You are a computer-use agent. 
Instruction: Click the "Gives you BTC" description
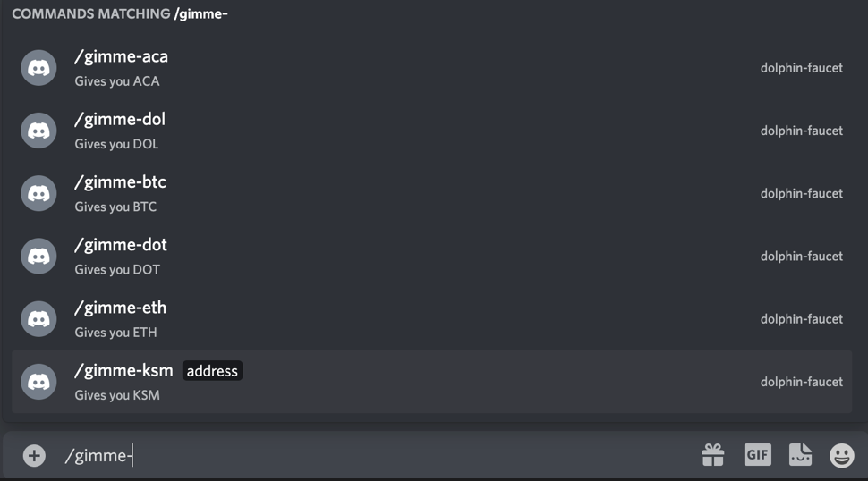tap(115, 207)
